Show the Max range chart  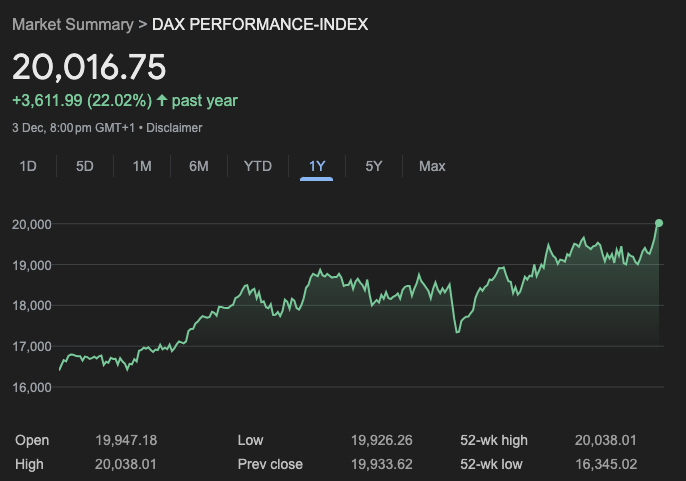[x=432, y=166]
